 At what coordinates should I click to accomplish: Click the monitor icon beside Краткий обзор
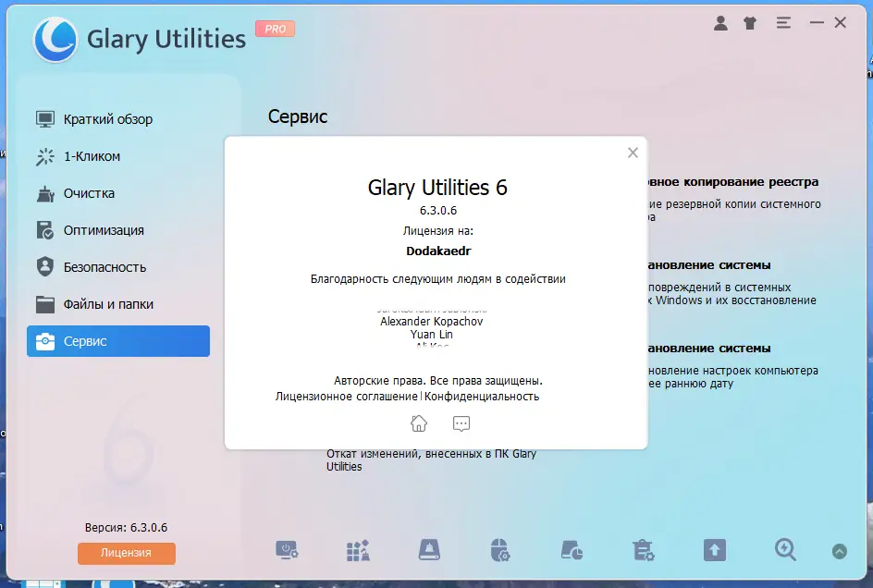(45, 119)
